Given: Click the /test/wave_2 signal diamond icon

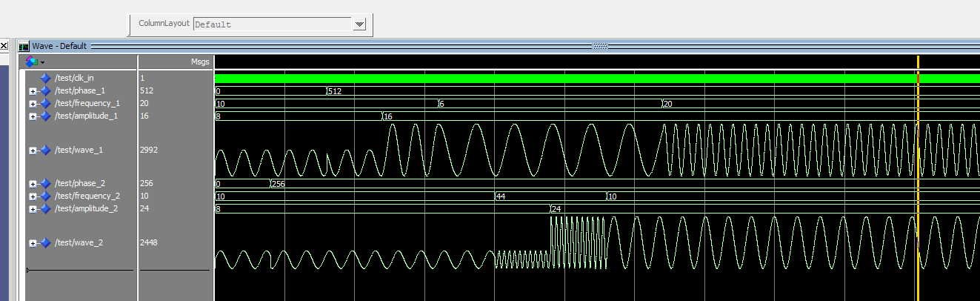Looking at the screenshot, I should click(x=46, y=243).
